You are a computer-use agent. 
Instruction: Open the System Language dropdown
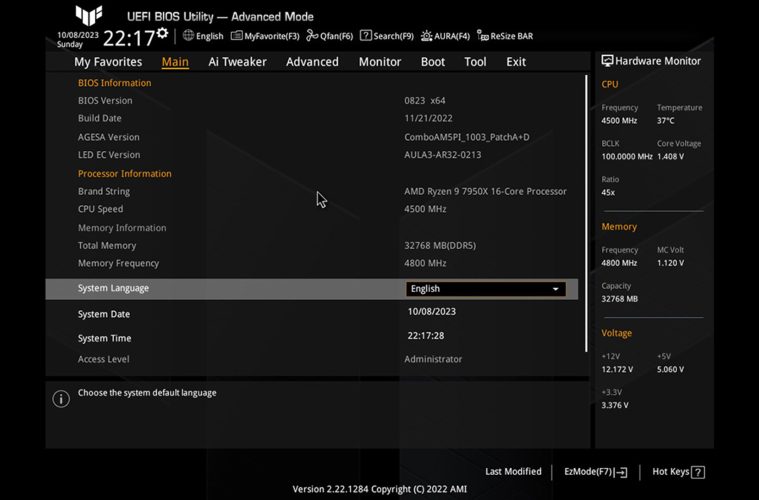(486, 289)
